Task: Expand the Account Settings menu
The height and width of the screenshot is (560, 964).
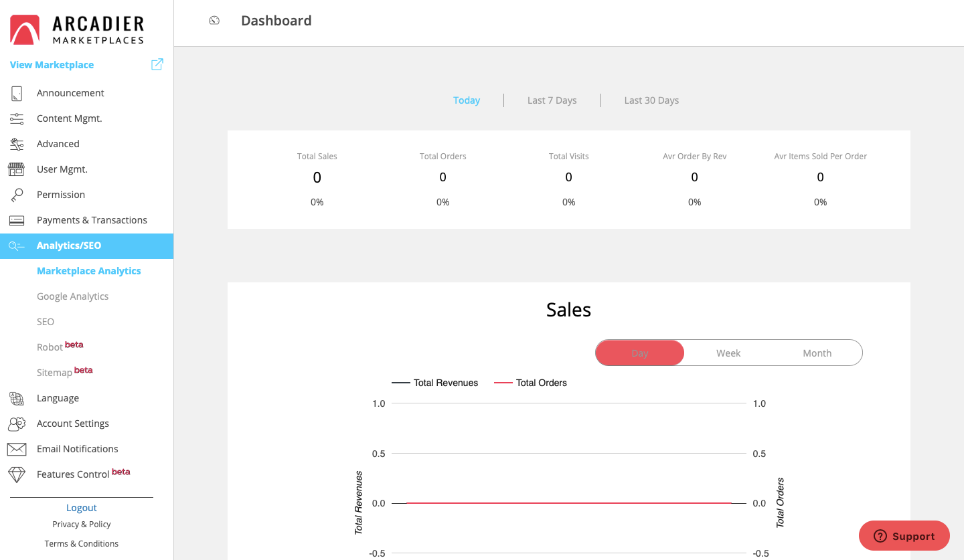Action: pyautogui.click(x=73, y=424)
